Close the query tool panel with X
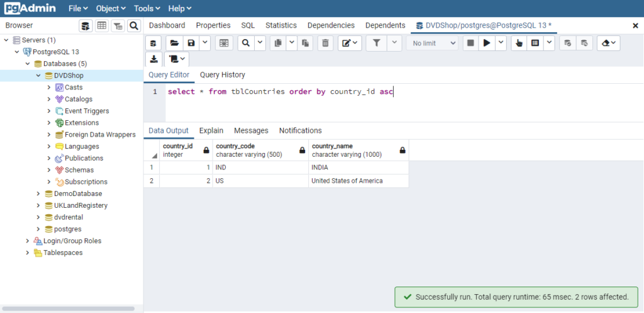 [635, 25]
